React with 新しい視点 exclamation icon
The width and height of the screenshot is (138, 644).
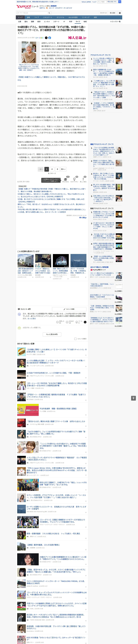83,180
